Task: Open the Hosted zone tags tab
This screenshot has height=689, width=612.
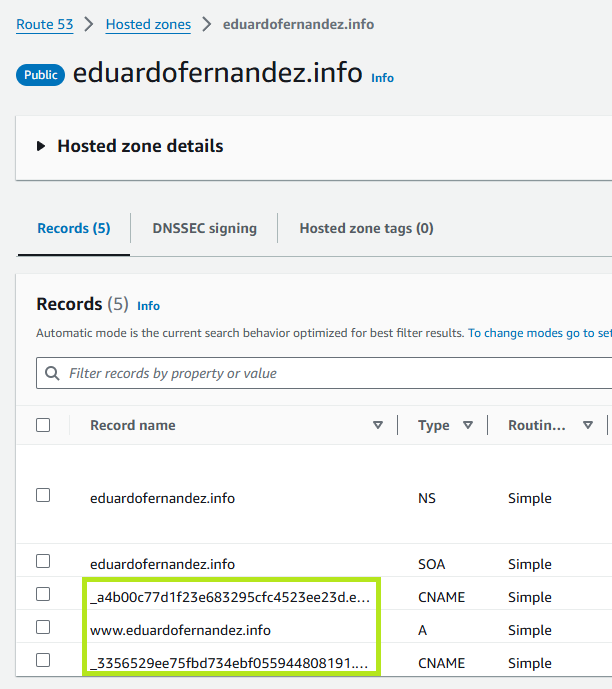Action: [366, 228]
